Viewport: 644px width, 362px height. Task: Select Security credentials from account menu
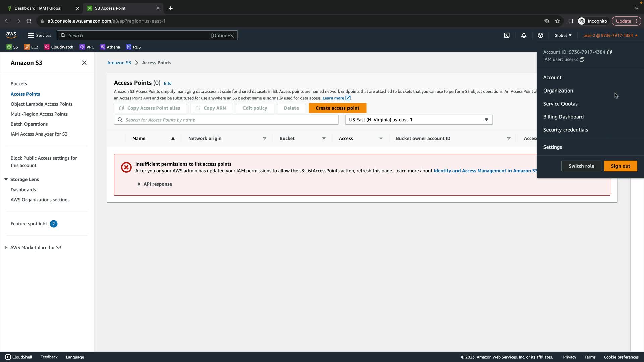coord(566,130)
